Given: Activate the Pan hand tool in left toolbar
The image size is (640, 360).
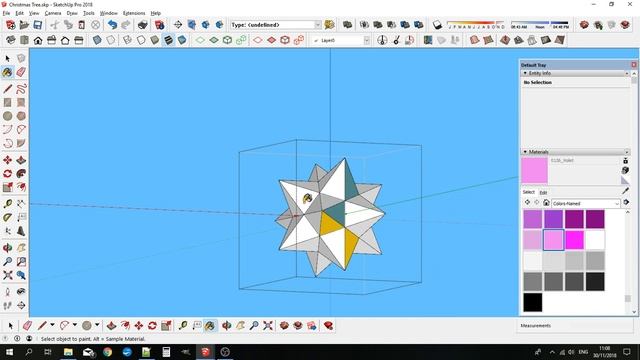Looking at the screenshot, I should 21,248.
